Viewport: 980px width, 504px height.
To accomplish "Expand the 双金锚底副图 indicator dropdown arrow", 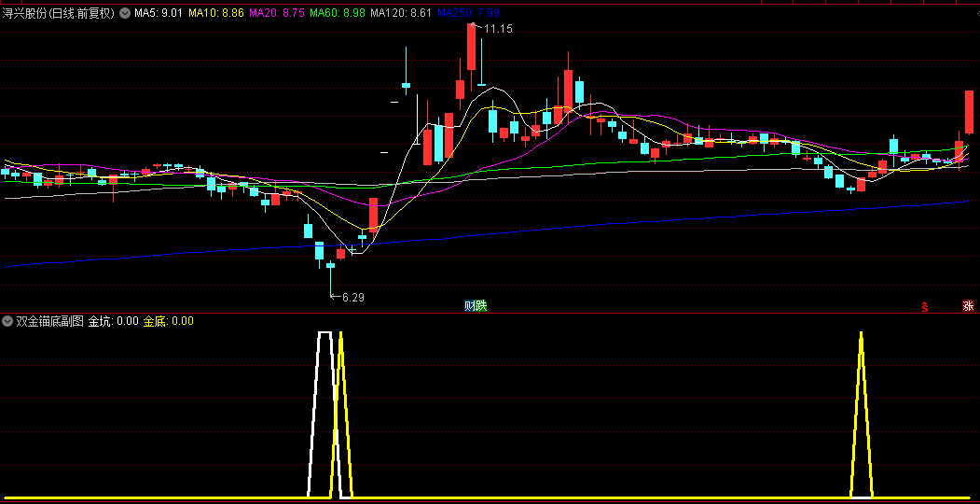I will pos(7,321).
